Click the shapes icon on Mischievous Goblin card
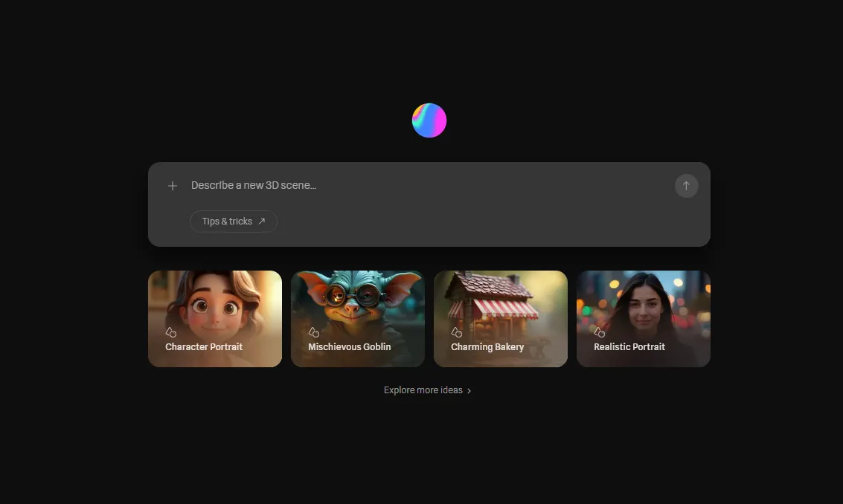 [314, 332]
